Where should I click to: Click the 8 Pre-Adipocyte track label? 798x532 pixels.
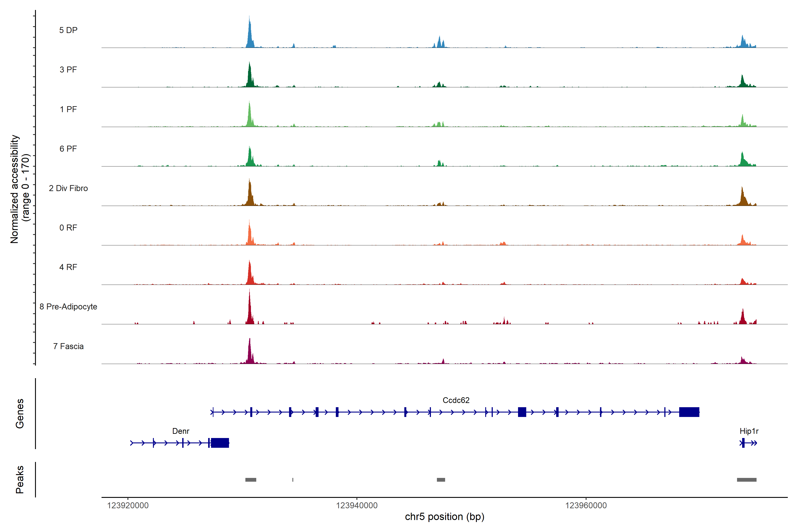tap(68, 307)
